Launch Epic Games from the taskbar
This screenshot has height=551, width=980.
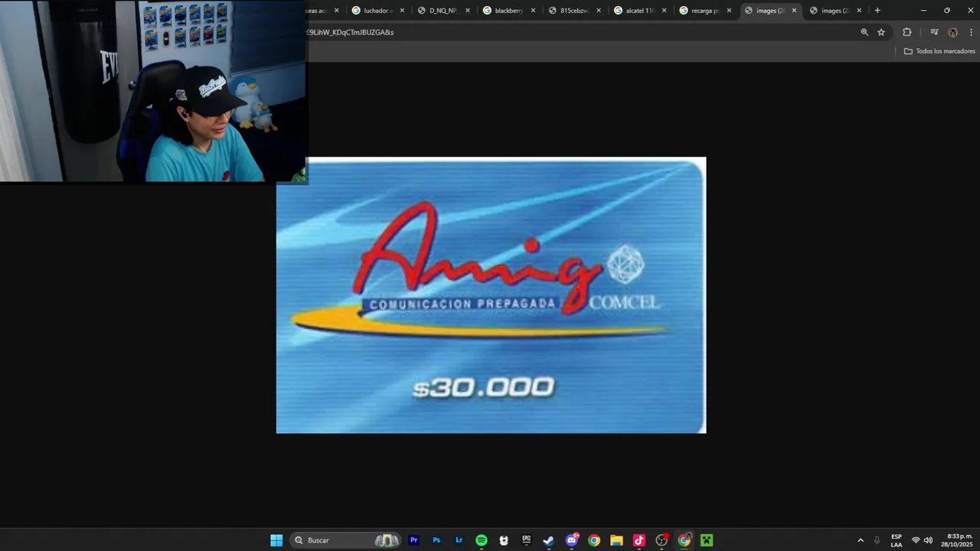[526, 540]
